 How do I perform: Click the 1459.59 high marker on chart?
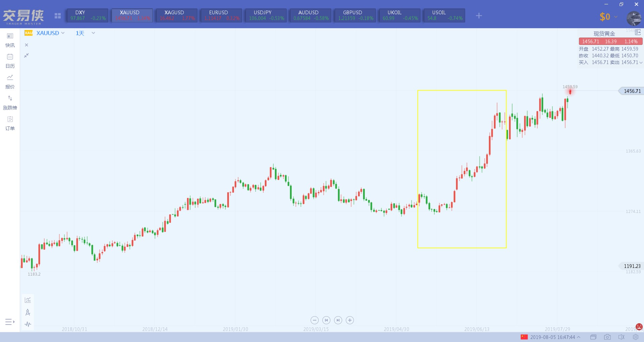[570, 87]
